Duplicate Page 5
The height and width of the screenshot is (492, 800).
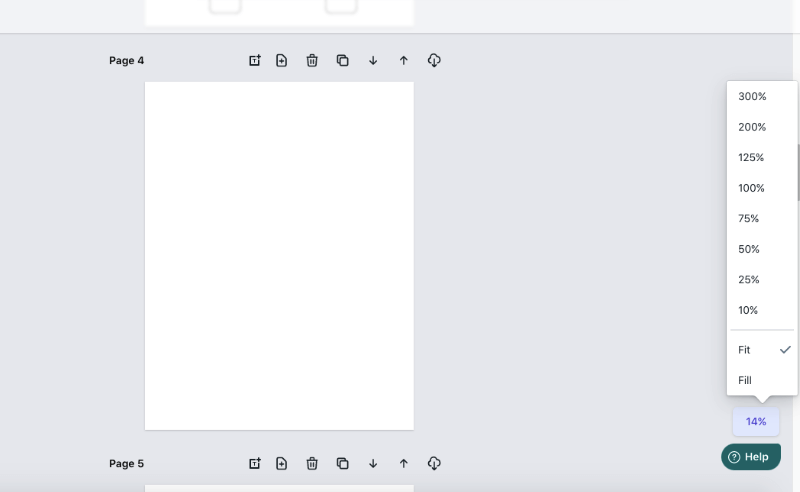[342, 463]
